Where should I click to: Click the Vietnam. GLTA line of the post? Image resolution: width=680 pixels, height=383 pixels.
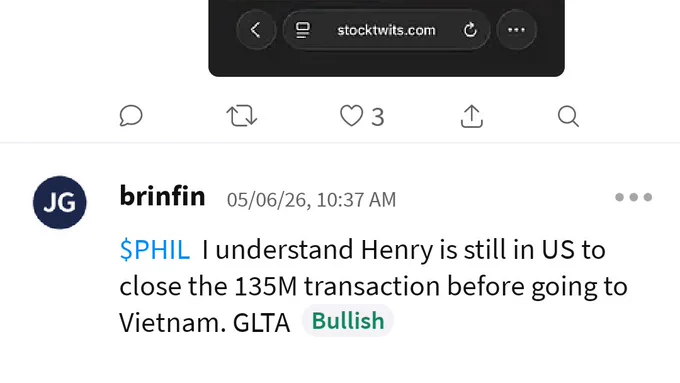pyautogui.click(x=205, y=323)
